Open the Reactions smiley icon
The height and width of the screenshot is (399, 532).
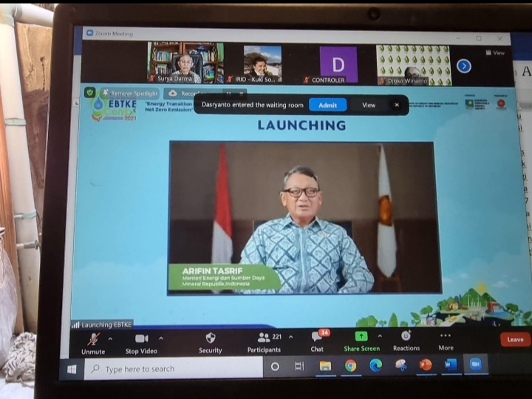tap(406, 336)
